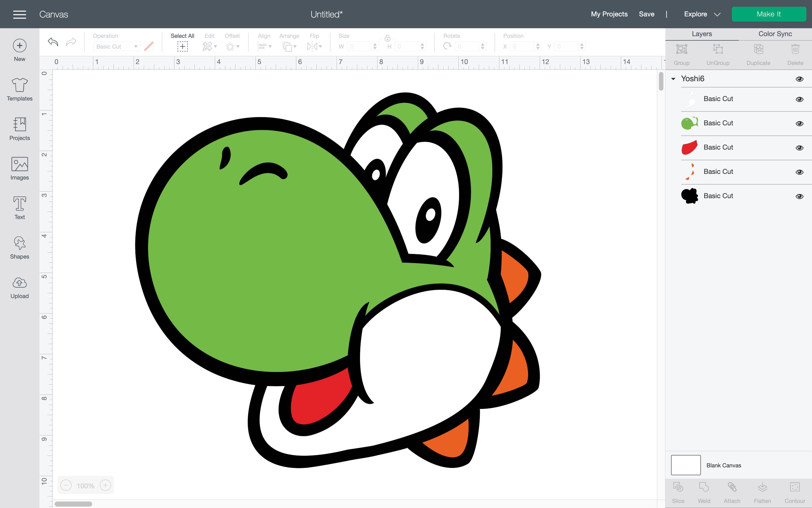Viewport: 812px width, 508px height.
Task: Select the black Basic Cut layer thumbnail
Action: (x=690, y=196)
